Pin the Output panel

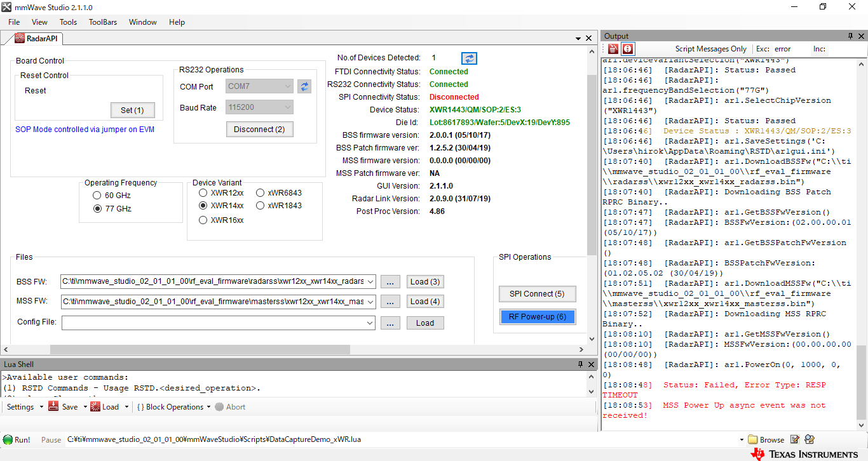(x=851, y=36)
